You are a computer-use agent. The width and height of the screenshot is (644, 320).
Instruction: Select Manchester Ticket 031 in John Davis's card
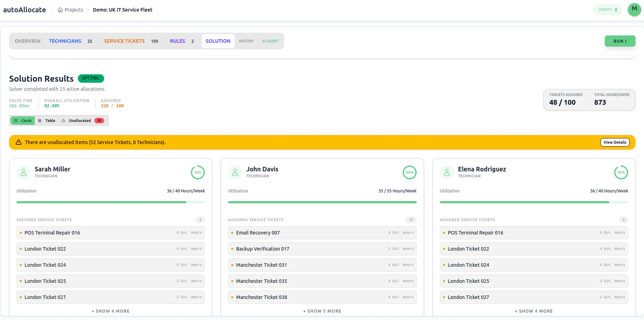pyautogui.click(x=322, y=265)
